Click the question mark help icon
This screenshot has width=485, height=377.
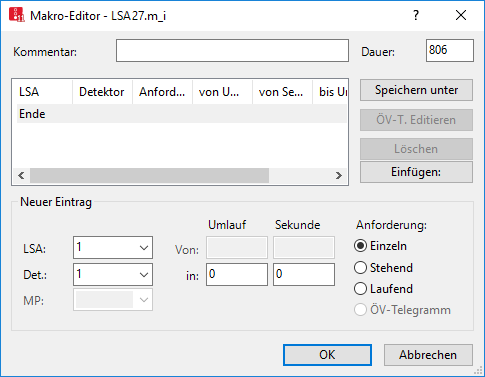coord(416,15)
